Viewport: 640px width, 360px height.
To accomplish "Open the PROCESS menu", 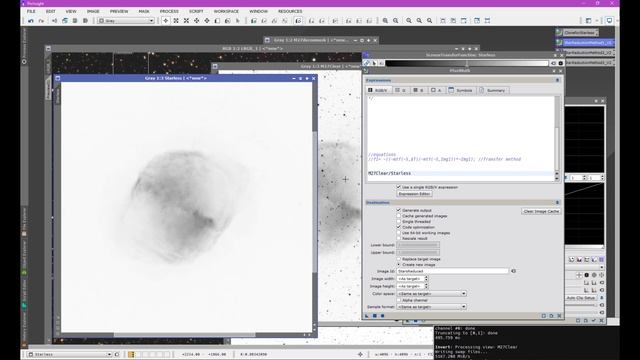I will pos(169,11).
